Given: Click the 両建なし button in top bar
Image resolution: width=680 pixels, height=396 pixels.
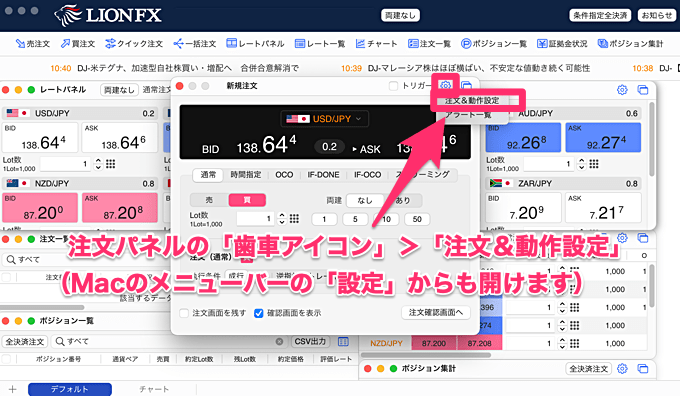Looking at the screenshot, I should click(400, 16).
